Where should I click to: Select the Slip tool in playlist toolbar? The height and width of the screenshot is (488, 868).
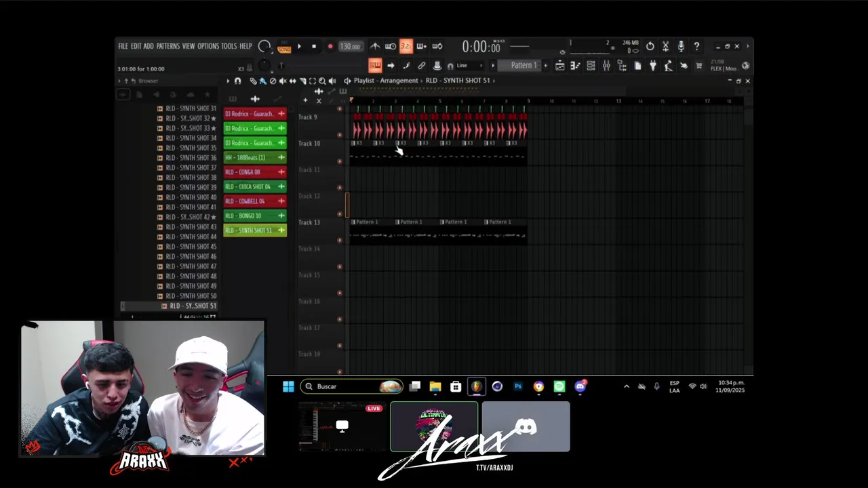point(293,81)
